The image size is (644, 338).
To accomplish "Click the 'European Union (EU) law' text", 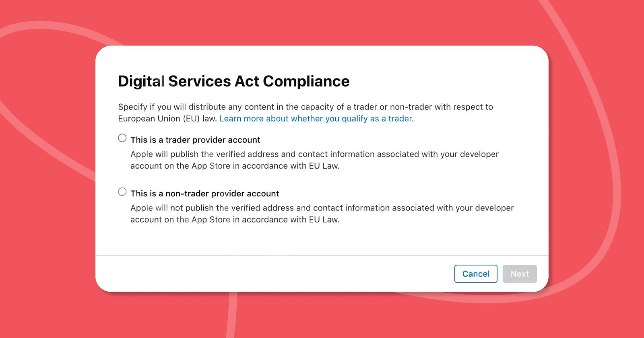I will pos(167,119).
